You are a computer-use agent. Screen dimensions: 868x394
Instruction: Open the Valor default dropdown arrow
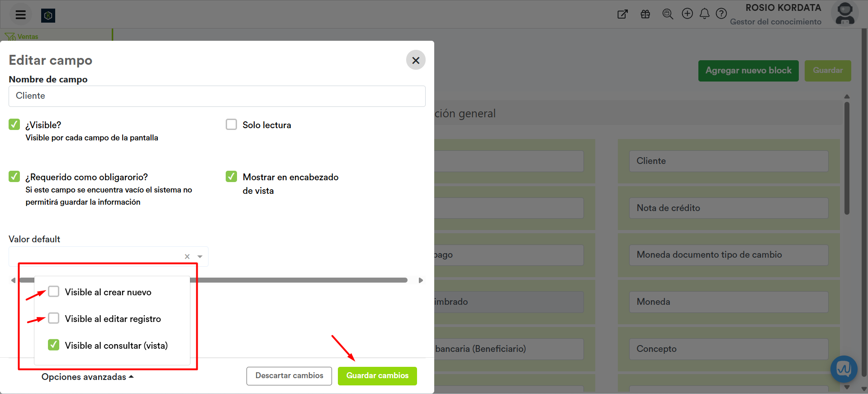(200, 257)
